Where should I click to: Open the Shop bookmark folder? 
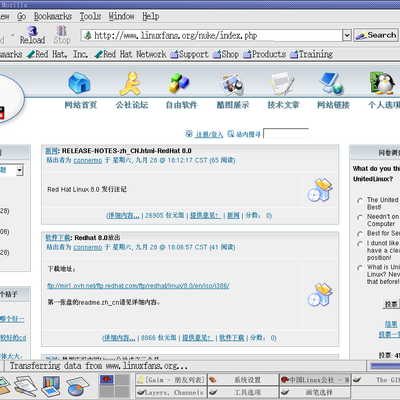point(226,54)
